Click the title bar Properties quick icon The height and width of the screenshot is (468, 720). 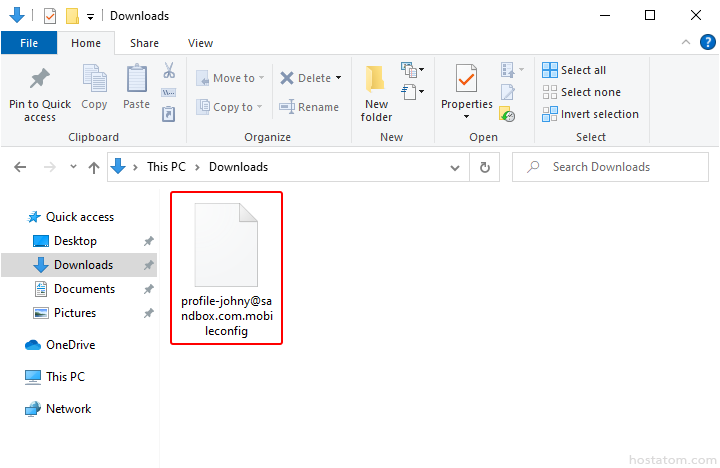(x=50, y=16)
